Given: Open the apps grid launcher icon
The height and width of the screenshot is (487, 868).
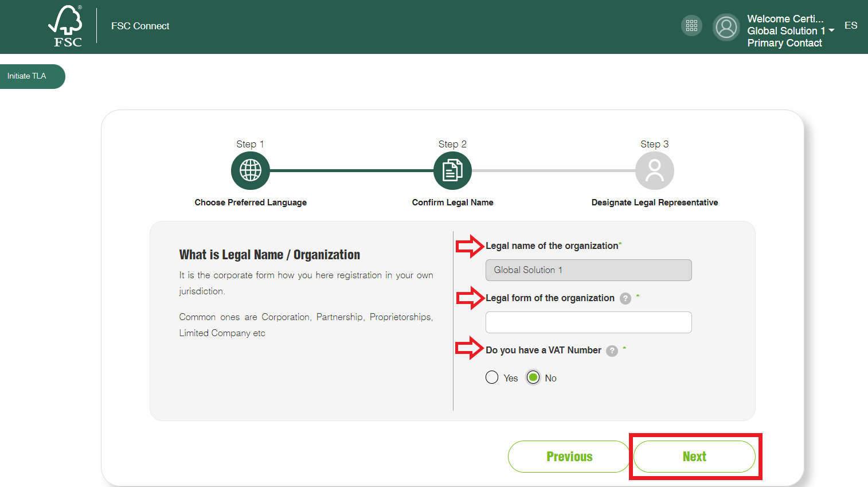Looking at the screenshot, I should 691,26.
